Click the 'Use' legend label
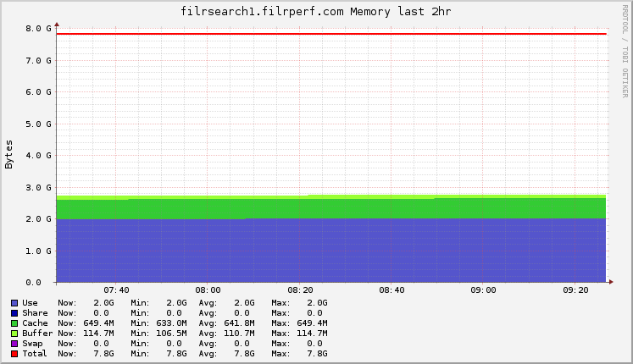This screenshot has width=633, height=364. (x=30, y=303)
